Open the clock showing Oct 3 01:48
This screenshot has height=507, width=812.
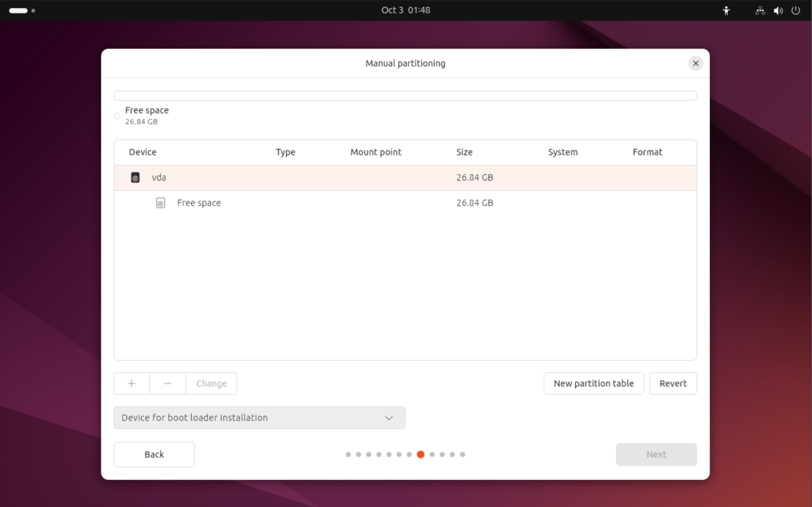point(405,10)
